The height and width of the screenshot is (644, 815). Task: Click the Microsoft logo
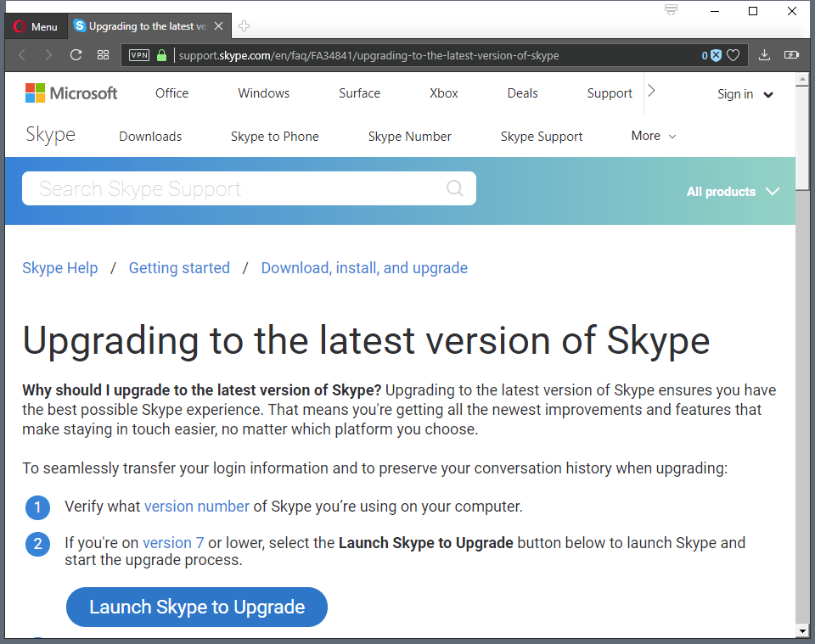(x=71, y=93)
